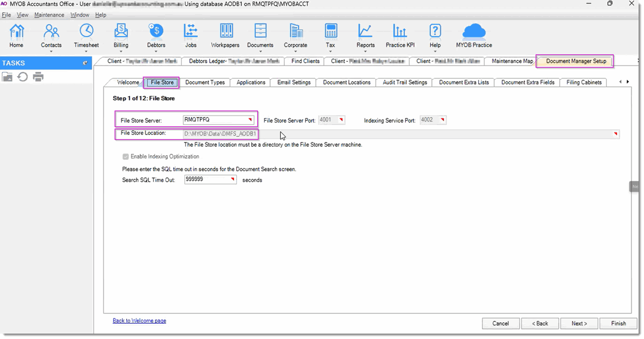Open the File menu
Screen dimensions: 644x339
click(x=6, y=15)
